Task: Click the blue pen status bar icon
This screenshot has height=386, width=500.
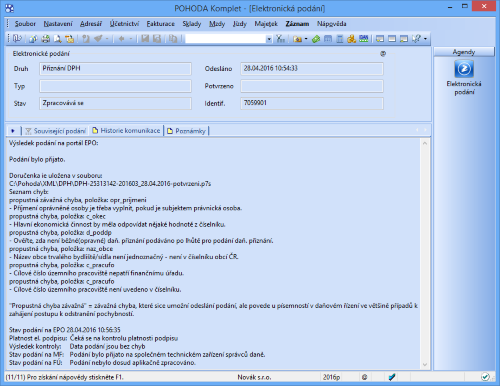Action: click(x=392, y=377)
